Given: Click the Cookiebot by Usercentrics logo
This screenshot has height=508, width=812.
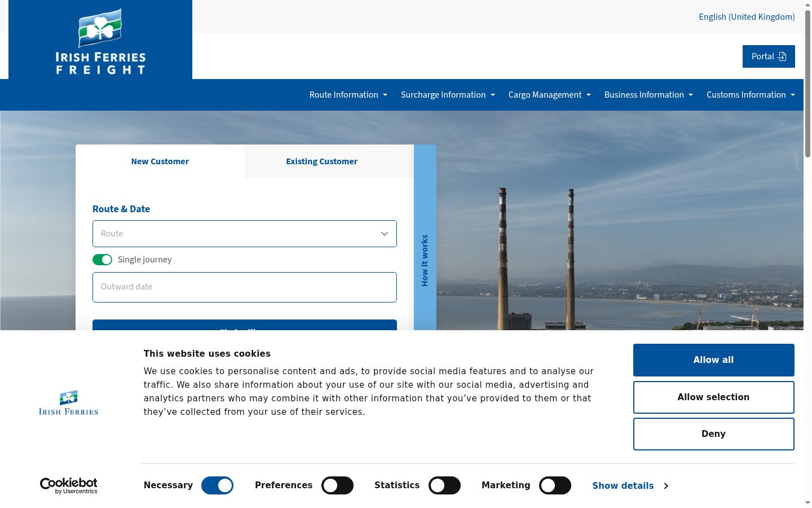Looking at the screenshot, I should [x=69, y=485].
